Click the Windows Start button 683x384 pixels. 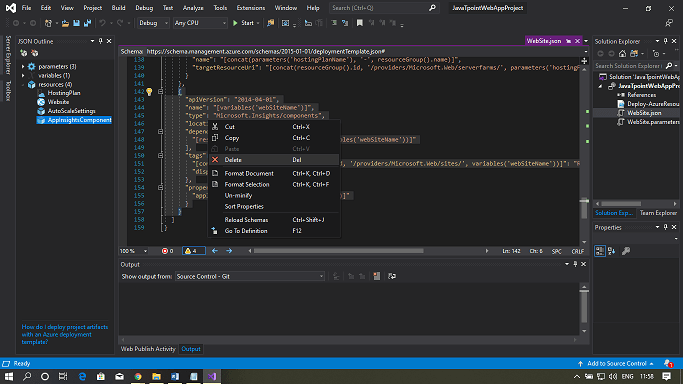point(9,376)
